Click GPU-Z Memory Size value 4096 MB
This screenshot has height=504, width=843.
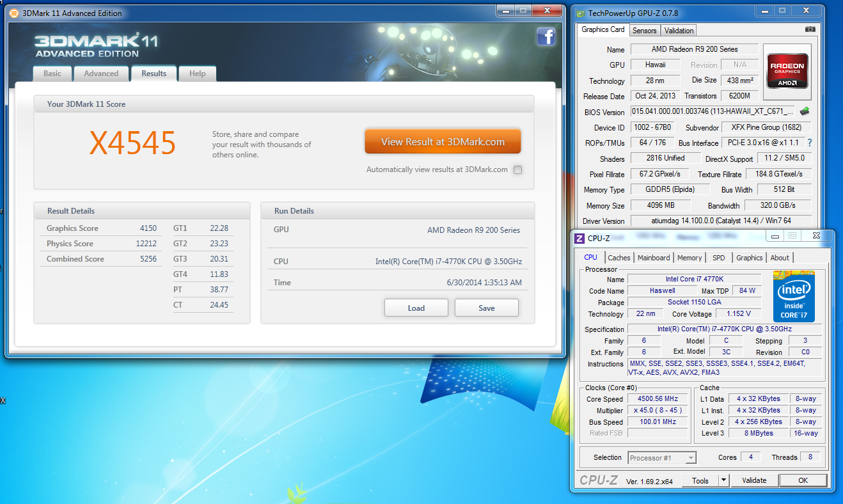coord(661,205)
